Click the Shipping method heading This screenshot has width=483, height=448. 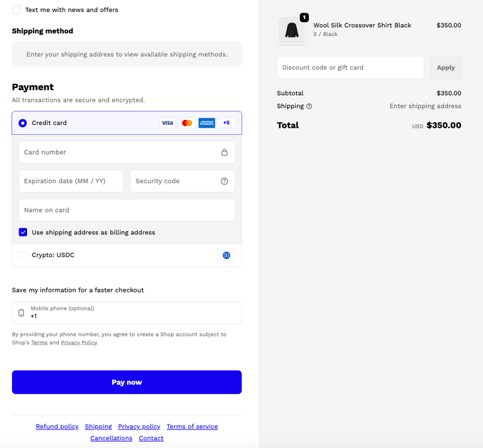[43, 31]
